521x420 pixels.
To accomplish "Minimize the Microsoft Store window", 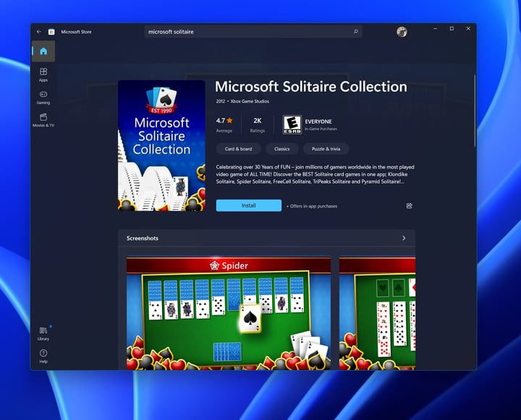I will click(x=435, y=28).
